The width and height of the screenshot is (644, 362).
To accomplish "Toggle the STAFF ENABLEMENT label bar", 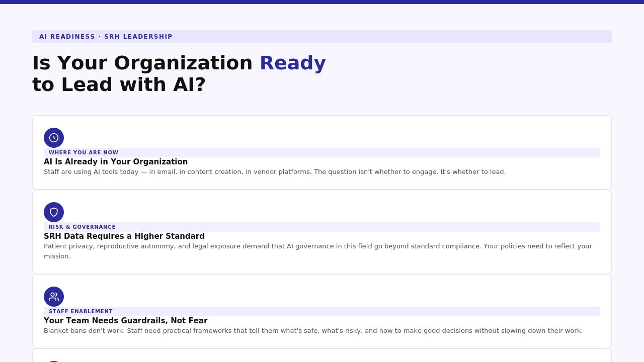I will pos(322,311).
